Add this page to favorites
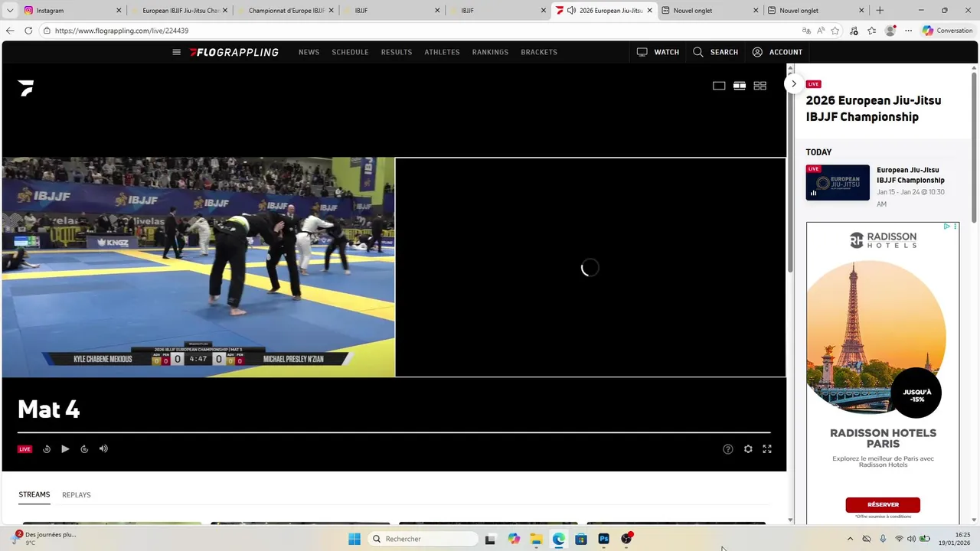Viewport: 980px width, 551px height. (x=835, y=31)
